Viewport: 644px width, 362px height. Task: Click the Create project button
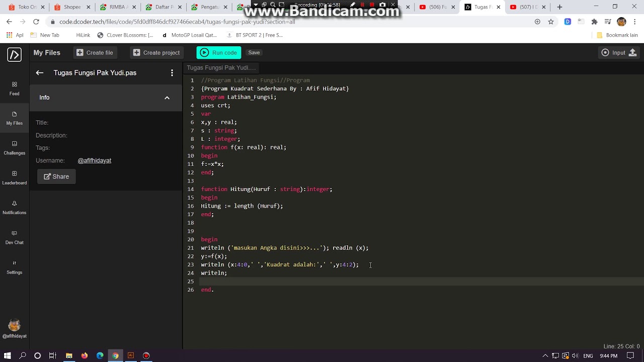coord(156,52)
